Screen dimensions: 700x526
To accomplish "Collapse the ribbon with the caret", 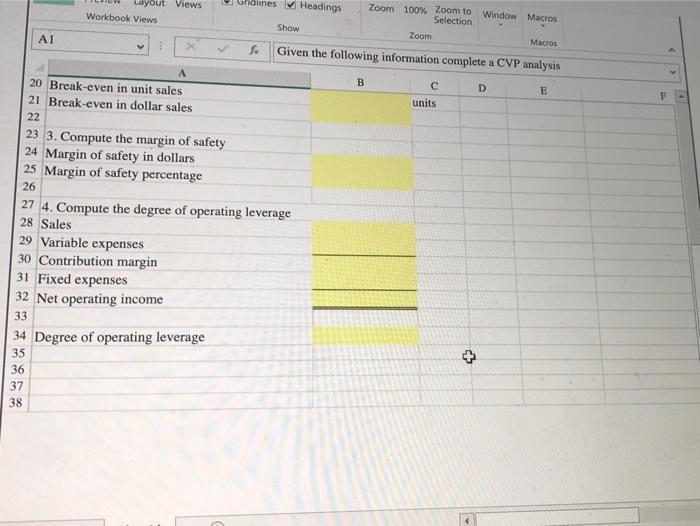I will (x=671, y=51).
